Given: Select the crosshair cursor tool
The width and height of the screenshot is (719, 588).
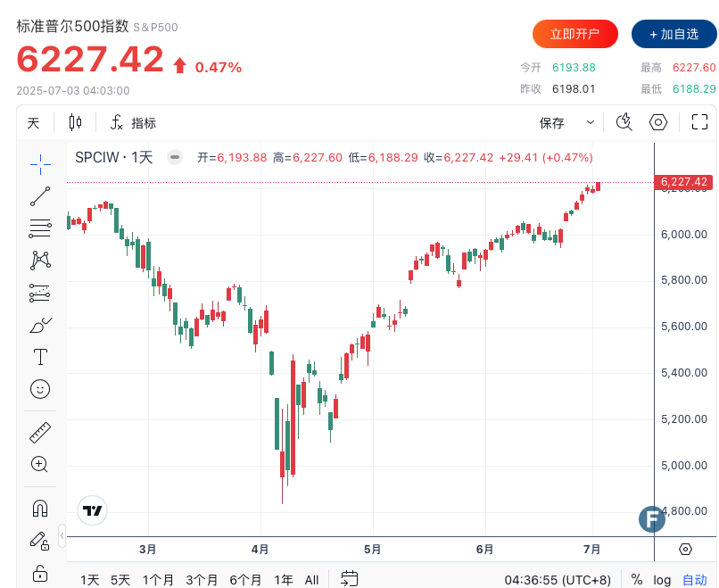Looking at the screenshot, I should pos(40,162).
